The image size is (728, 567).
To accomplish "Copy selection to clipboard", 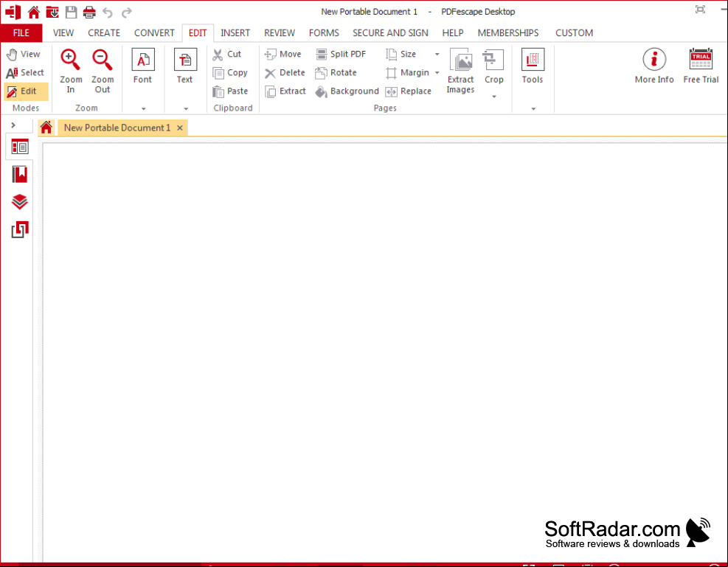I will click(230, 73).
